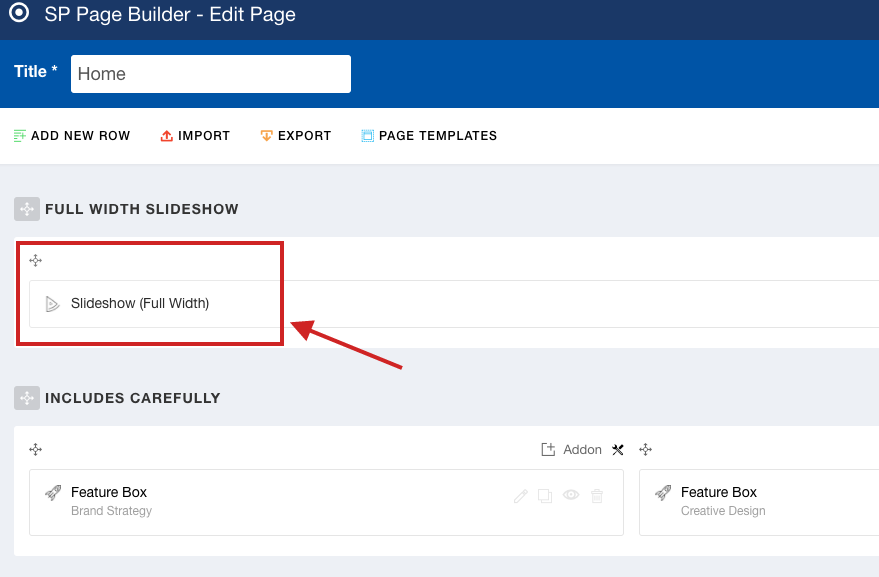Click rocket icon of Creative Design Feature Box

(x=663, y=493)
